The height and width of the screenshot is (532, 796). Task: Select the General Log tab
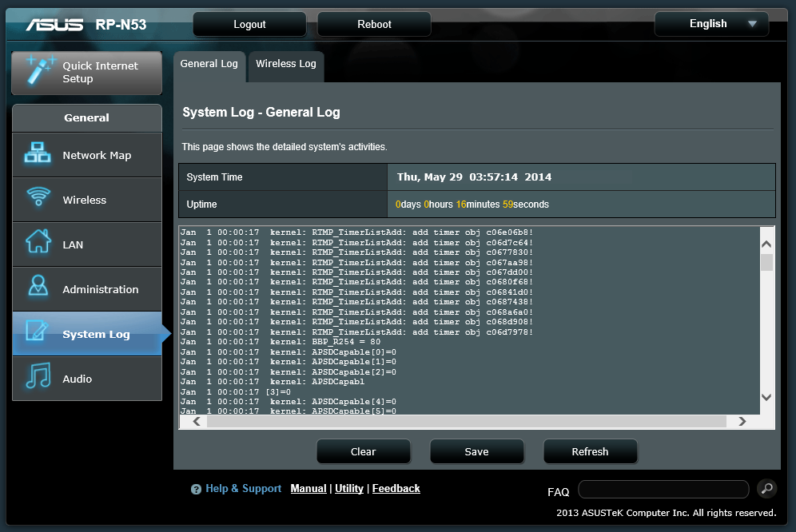click(209, 65)
